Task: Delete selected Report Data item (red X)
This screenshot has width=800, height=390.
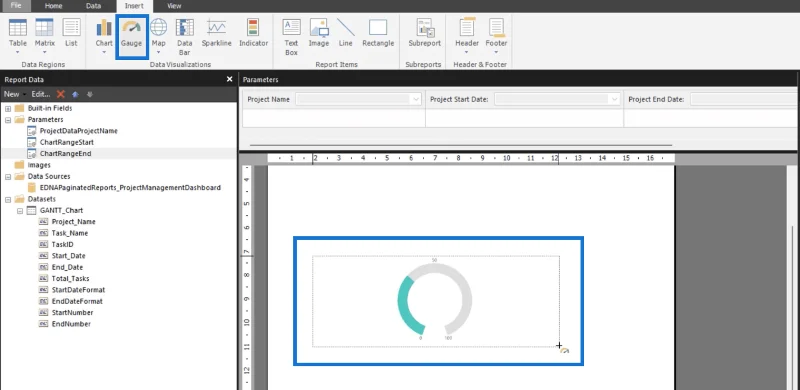Action: coord(61,94)
